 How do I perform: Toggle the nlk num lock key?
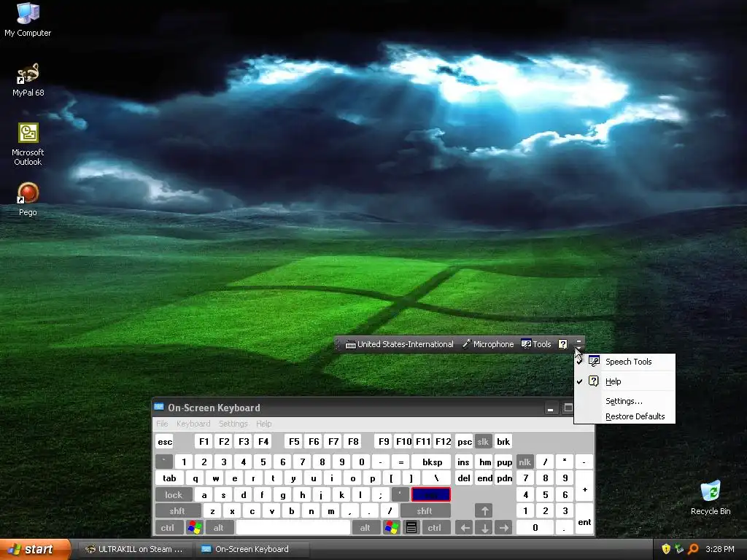[525, 462]
